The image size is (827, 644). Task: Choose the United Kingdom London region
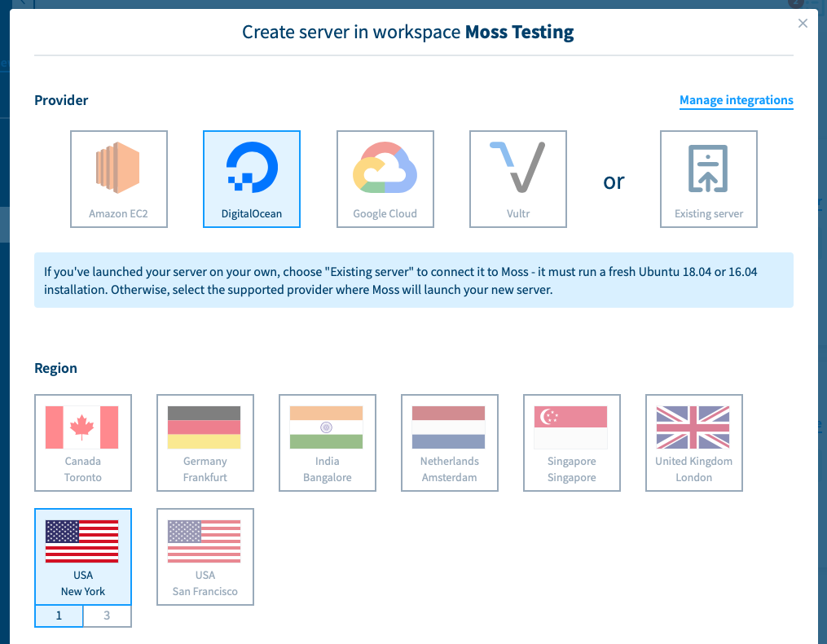click(693, 443)
